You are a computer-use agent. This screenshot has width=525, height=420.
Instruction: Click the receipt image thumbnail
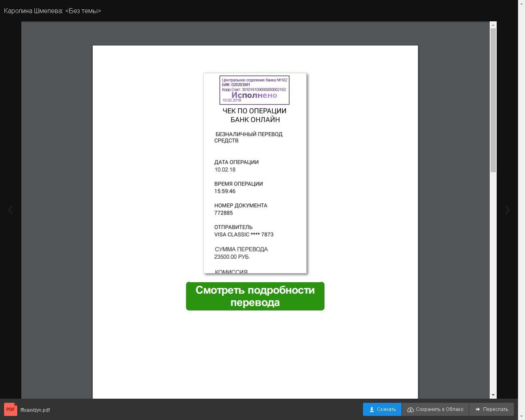coord(255,173)
